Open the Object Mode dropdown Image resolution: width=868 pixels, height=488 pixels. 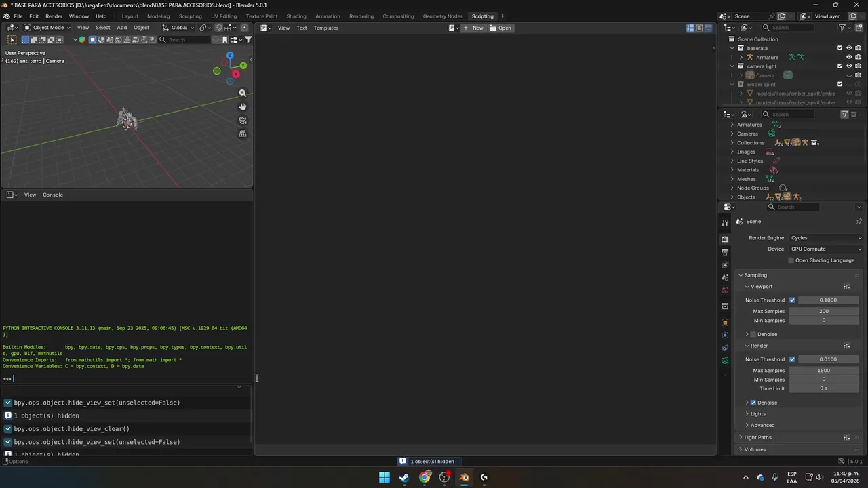[x=45, y=28]
